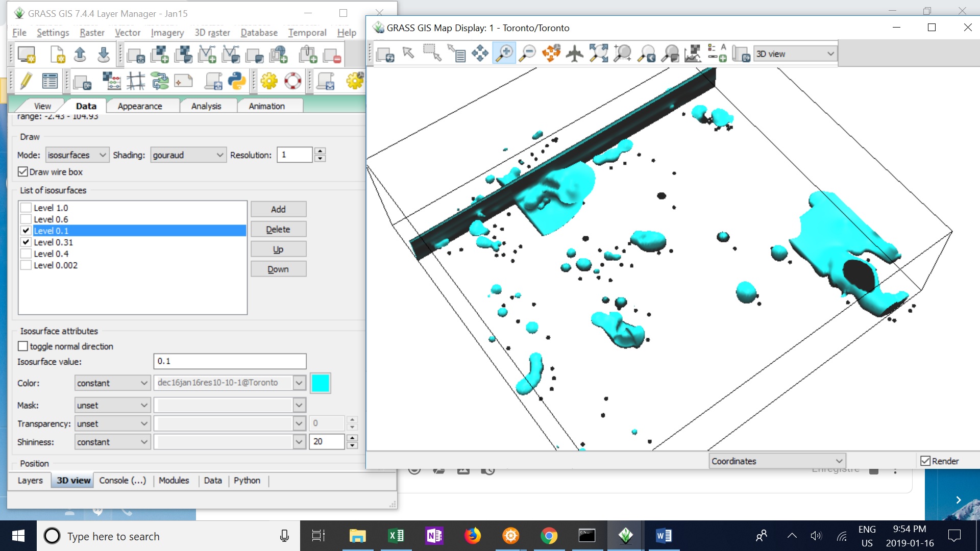Screen dimensions: 980x551
Task: Open the Coordinates status bar dropdown
Action: (x=777, y=461)
